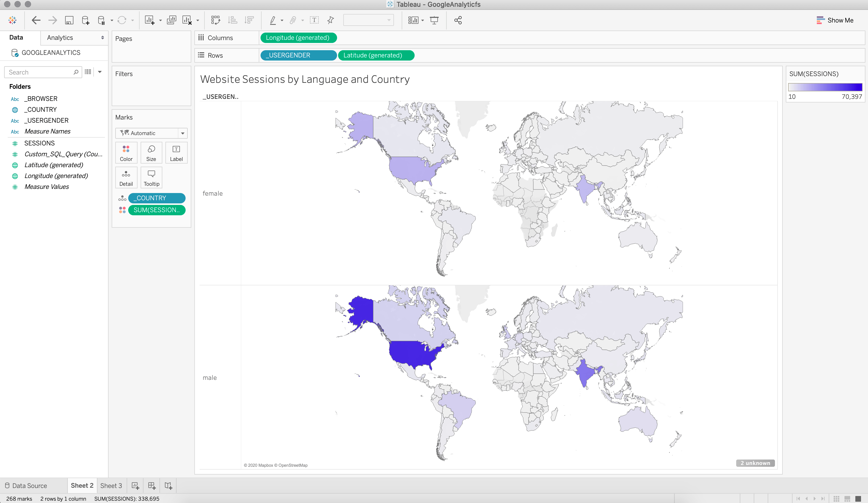Screen dimensions: 868x503
Task: Click the Save workbook icon
Action: tap(69, 20)
